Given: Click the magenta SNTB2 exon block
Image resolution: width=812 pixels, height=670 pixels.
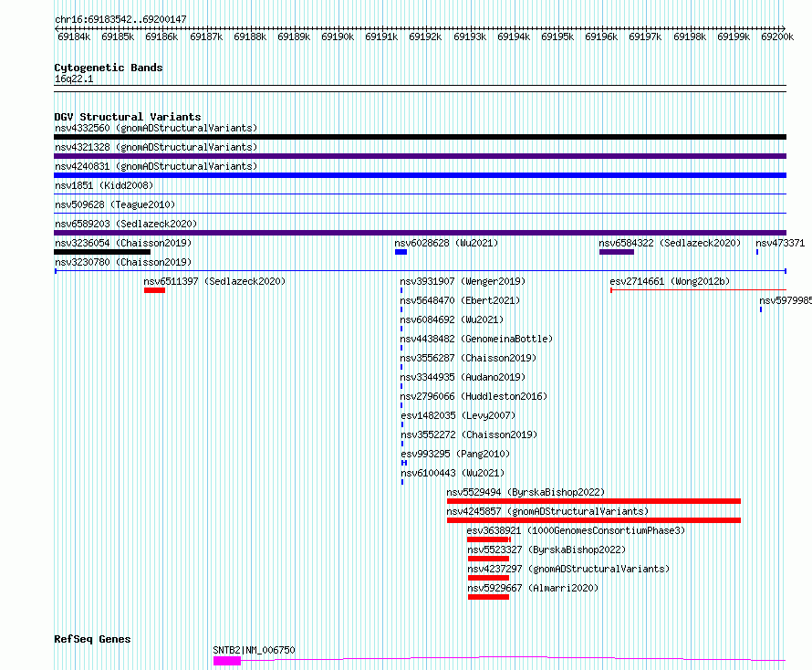Looking at the screenshot, I should point(227,661).
